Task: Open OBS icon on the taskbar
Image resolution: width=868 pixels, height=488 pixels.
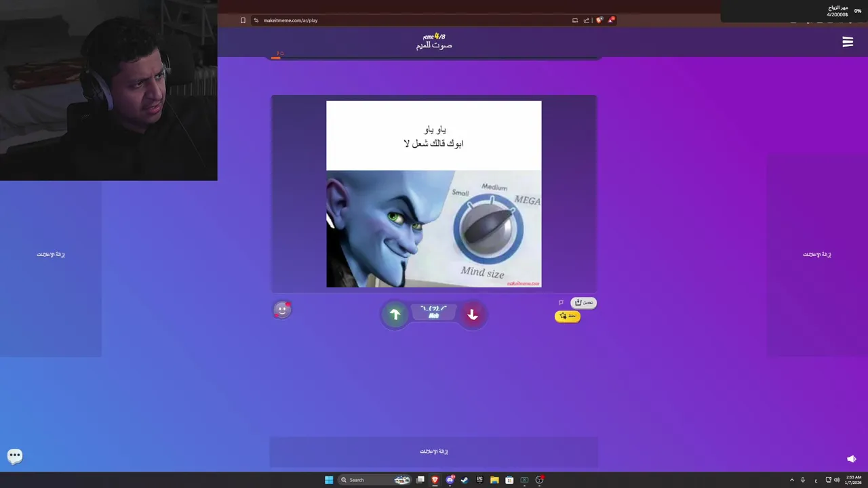Action: point(540,480)
